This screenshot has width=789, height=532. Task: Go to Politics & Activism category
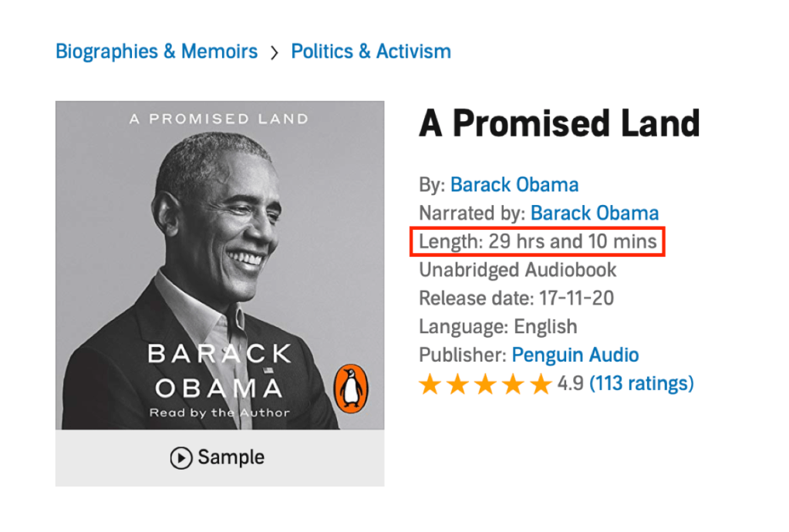point(371,52)
